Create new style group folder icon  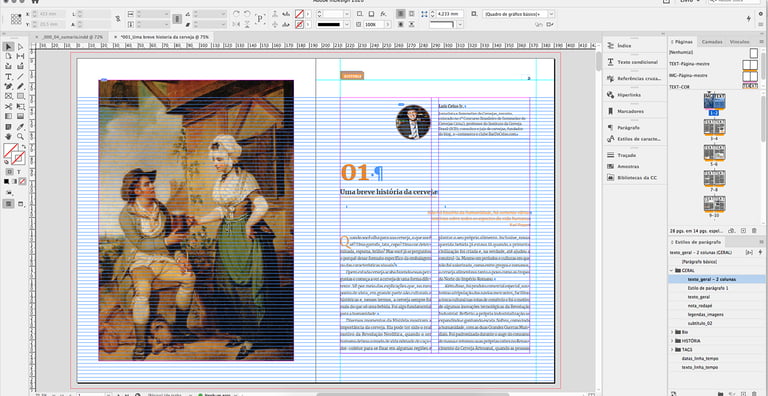(720, 393)
